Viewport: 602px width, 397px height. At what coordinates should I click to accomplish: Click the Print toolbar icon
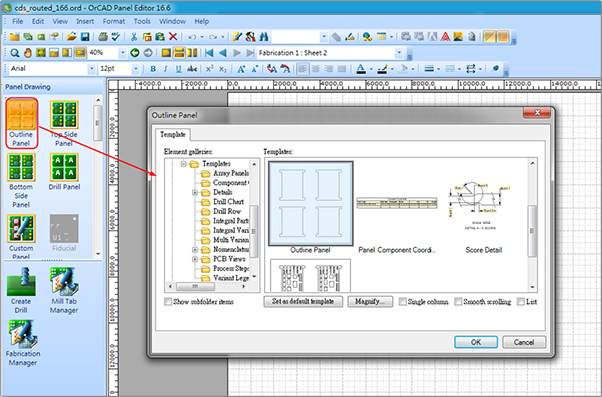pos(103,36)
